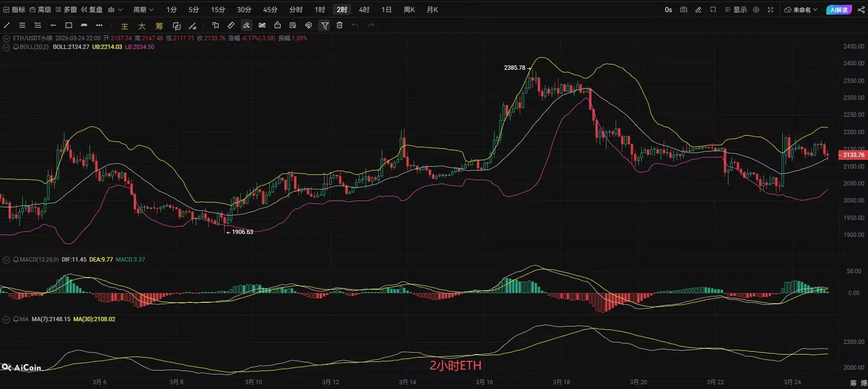Click the highlighted funnel filter icon

[325, 25]
